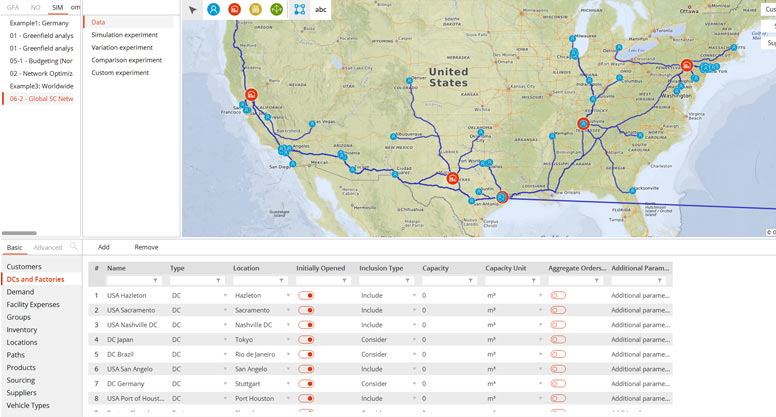The height and width of the screenshot is (417, 776).
Task: Open the Vehicle Types table
Action: tap(28, 405)
